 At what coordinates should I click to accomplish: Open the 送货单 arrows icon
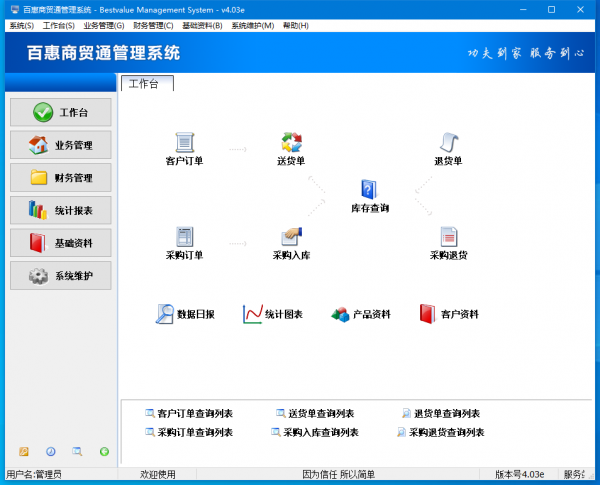[292, 142]
